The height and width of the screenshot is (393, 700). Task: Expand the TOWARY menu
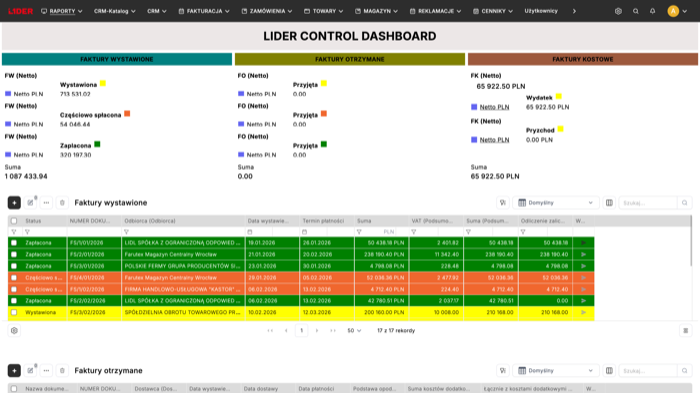(x=324, y=11)
